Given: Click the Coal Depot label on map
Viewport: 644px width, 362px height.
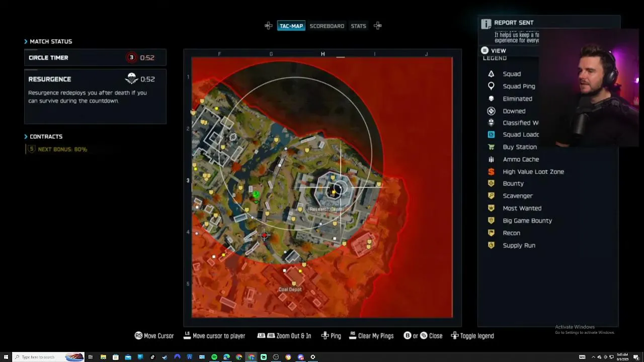Looking at the screenshot, I should (290, 290).
